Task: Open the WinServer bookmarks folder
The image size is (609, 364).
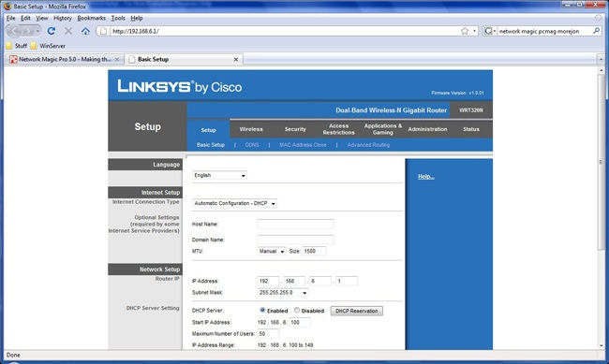Action: 48,46
